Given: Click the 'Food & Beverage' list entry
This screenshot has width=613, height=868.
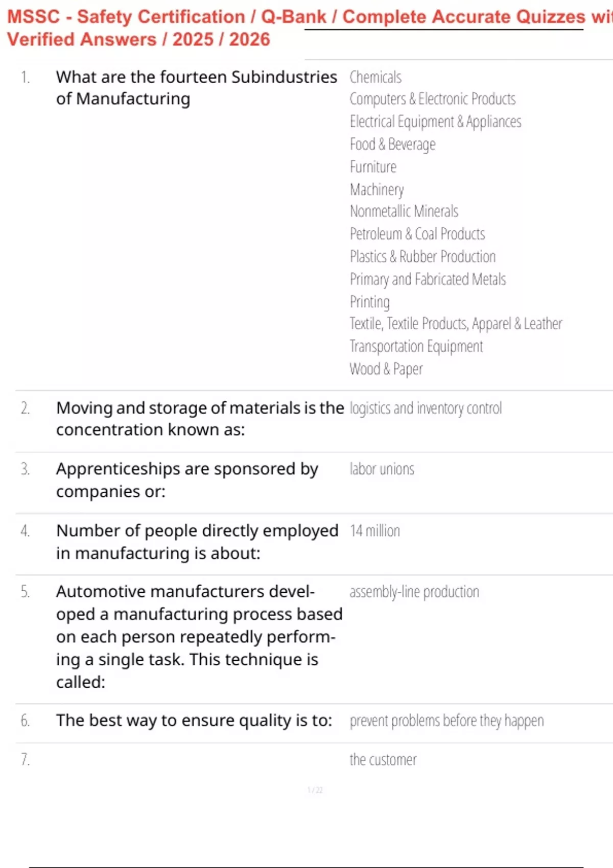Looking at the screenshot, I should click(x=392, y=144).
